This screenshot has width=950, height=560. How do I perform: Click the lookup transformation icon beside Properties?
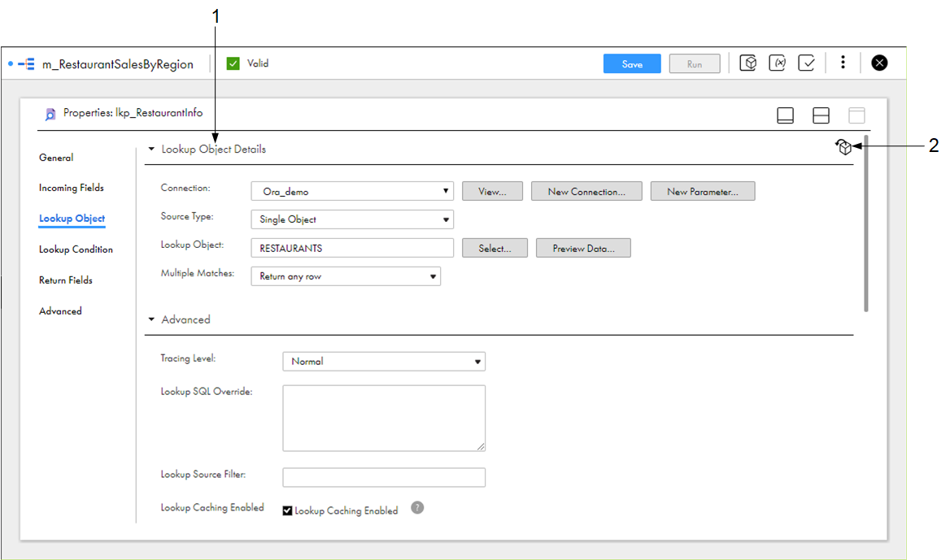click(x=50, y=114)
